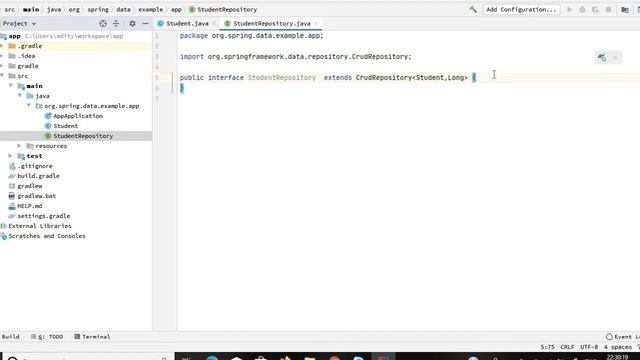
Task: Hide the Project panel with minus icon
Action: [x=145, y=24]
